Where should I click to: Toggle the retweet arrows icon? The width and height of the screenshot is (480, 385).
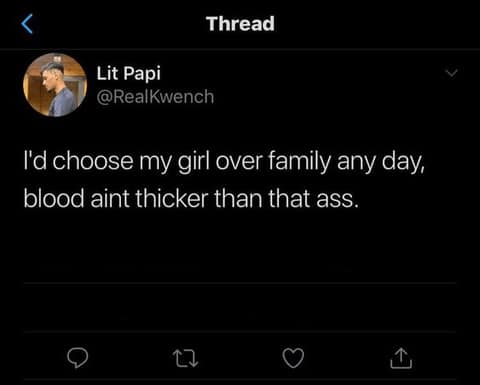pyautogui.click(x=186, y=358)
